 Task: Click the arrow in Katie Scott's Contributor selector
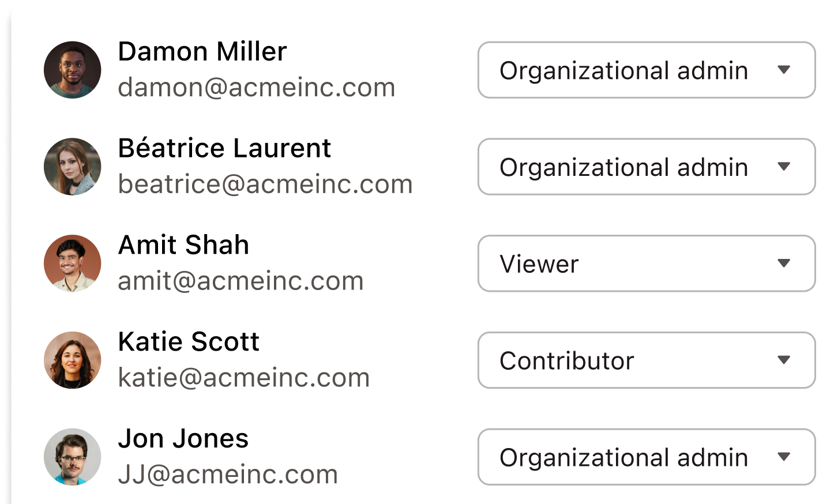pos(784,360)
